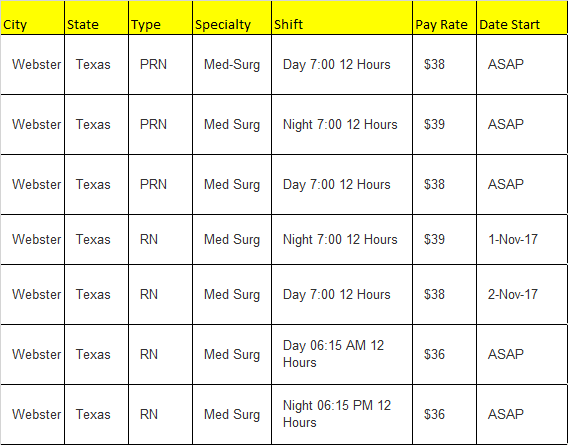The width and height of the screenshot is (568, 445).
Task: Select the Shift column header
Action: click(x=342, y=18)
